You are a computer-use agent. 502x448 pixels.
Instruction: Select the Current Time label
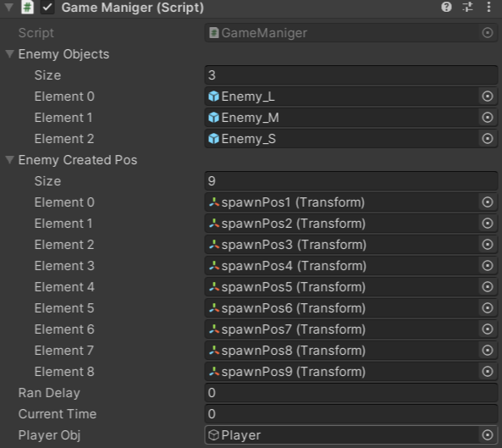[58, 414]
